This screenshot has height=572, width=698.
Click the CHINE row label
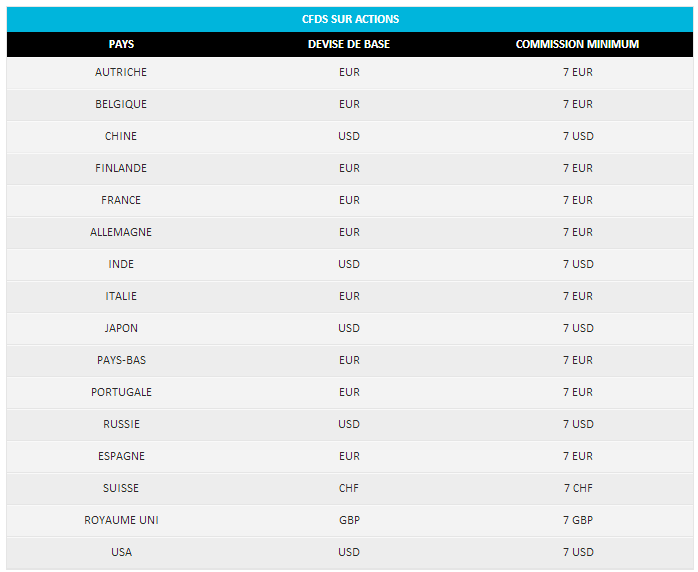tap(121, 136)
